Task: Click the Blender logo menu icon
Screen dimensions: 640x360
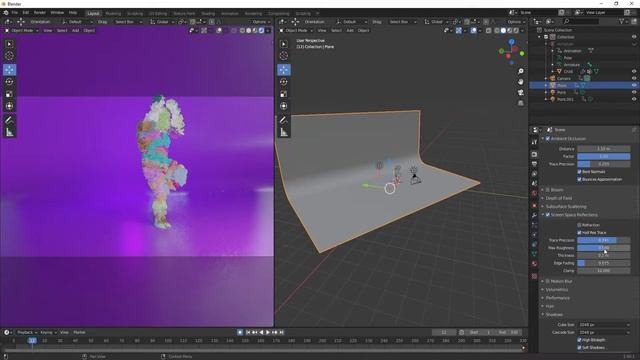Action: [x=6, y=13]
